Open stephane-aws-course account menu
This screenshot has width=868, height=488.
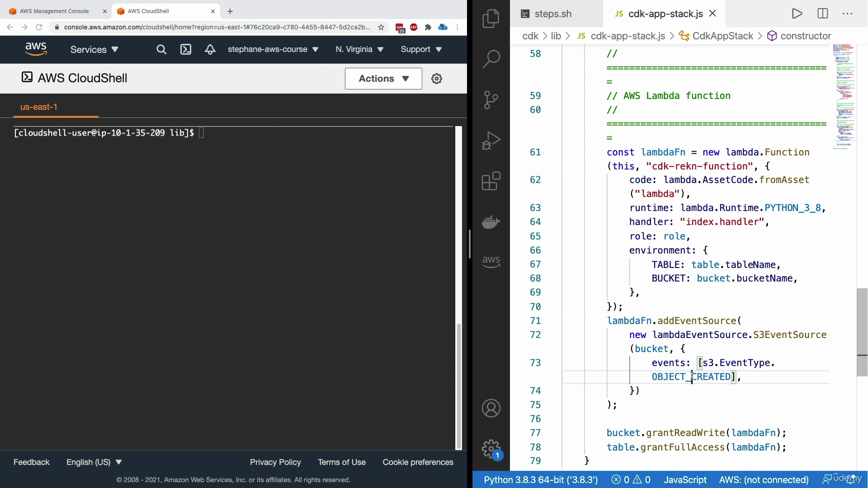coord(273,49)
